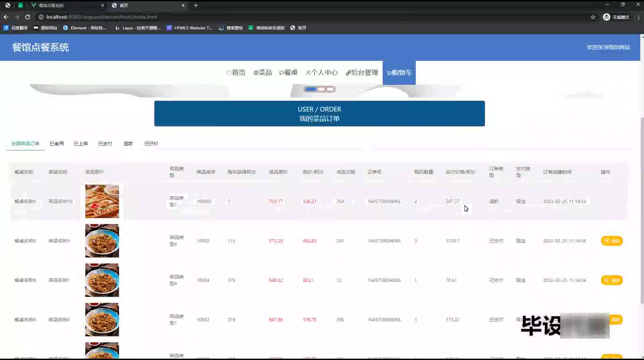Open the 购物车 shopping cart menu item

point(399,73)
